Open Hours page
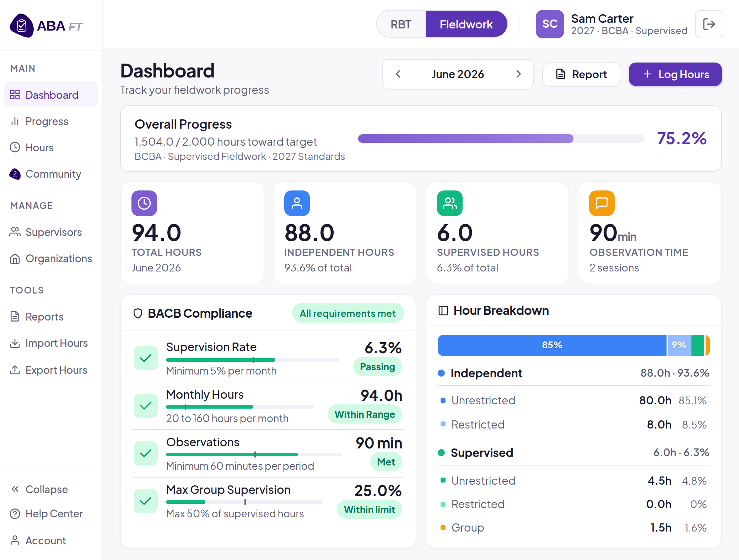 [x=51, y=147]
